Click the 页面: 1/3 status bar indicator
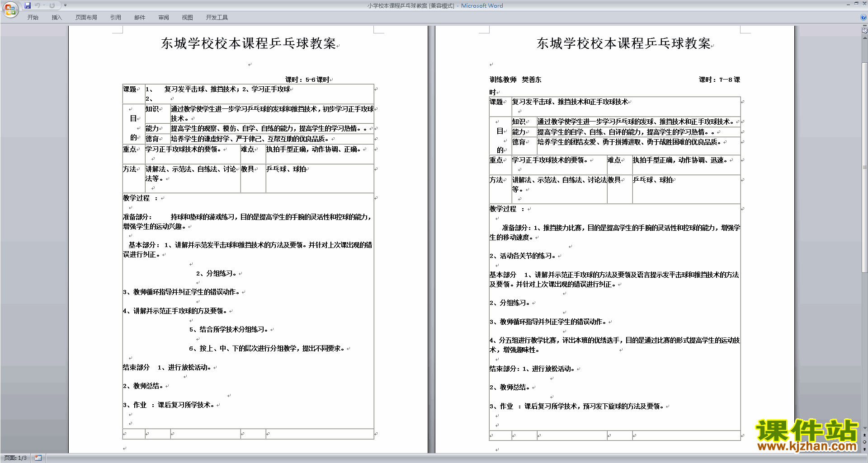The height and width of the screenshot is (463, 868). (x=15, y=458)
